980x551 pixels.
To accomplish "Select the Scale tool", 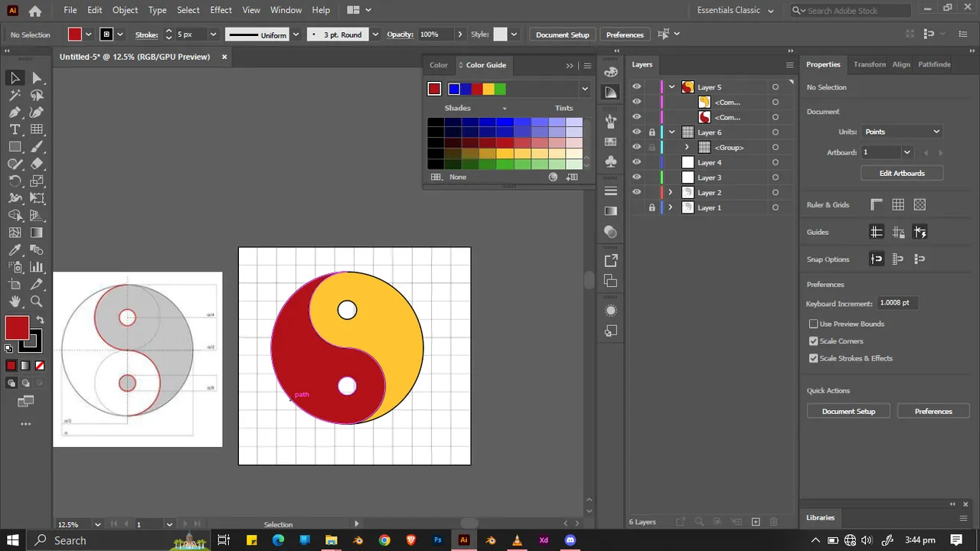I will point(37,181).
